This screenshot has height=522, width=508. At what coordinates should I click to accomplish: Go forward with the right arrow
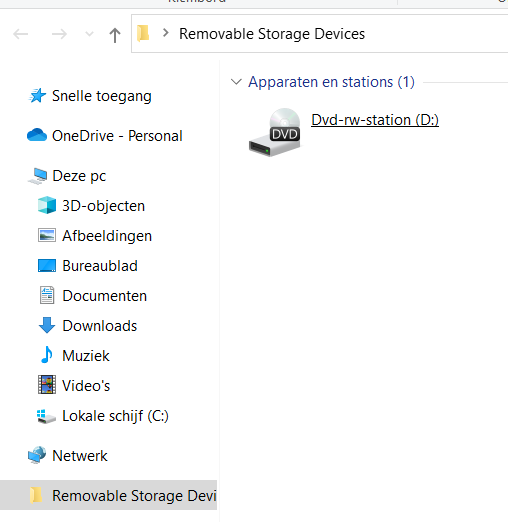(59, 34)
